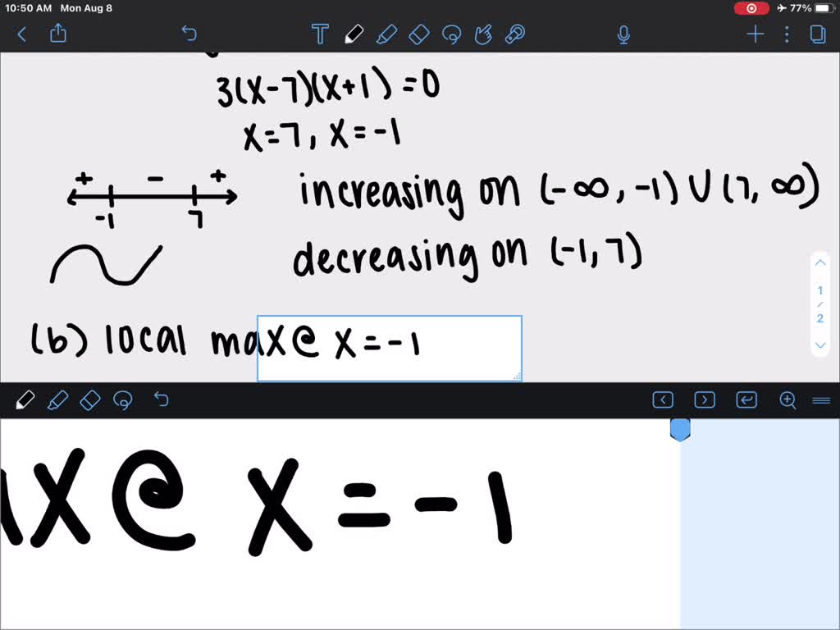This screenshot has height=630, width=840.
Task: Expand to the next page with the down chevron
Action: pos(820,345)
